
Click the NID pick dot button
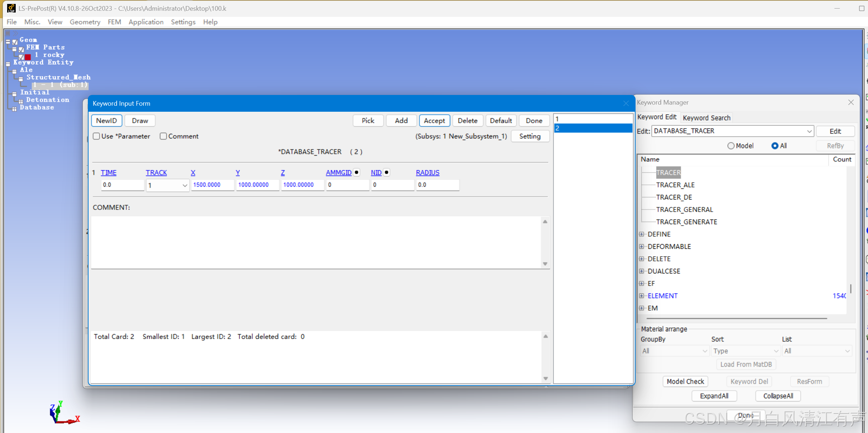click(386, 172)
